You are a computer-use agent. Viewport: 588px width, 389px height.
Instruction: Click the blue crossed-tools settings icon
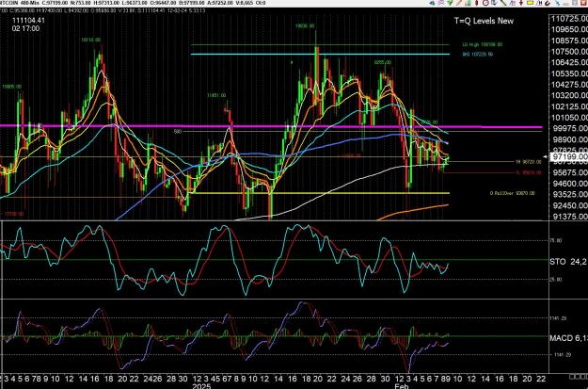(x=558, y=3)
